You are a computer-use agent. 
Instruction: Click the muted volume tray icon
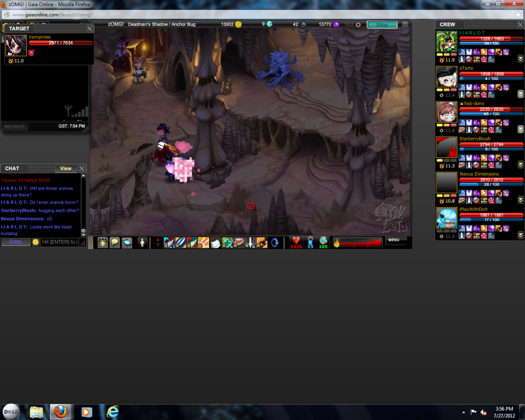tap(483, 412)
